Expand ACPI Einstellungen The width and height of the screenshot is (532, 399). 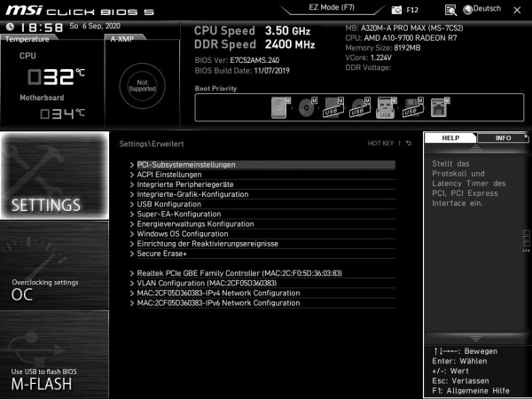click(x=262, y=175)
